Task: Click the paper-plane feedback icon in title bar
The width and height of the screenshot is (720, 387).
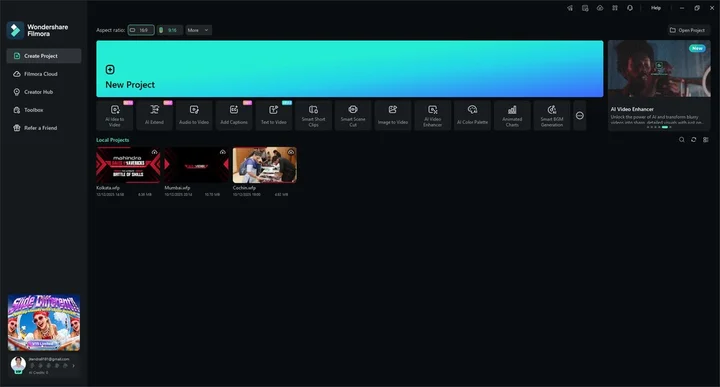Action: [570, 8]
